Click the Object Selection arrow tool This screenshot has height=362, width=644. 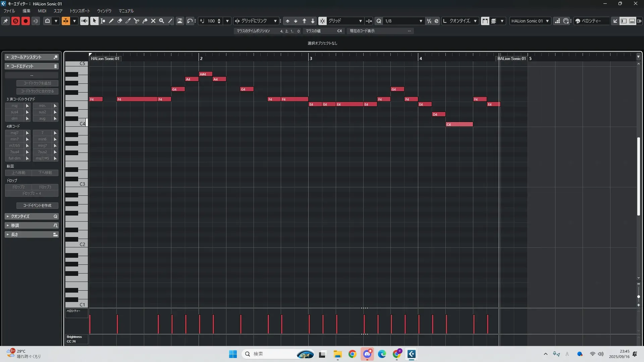[94, 21]
